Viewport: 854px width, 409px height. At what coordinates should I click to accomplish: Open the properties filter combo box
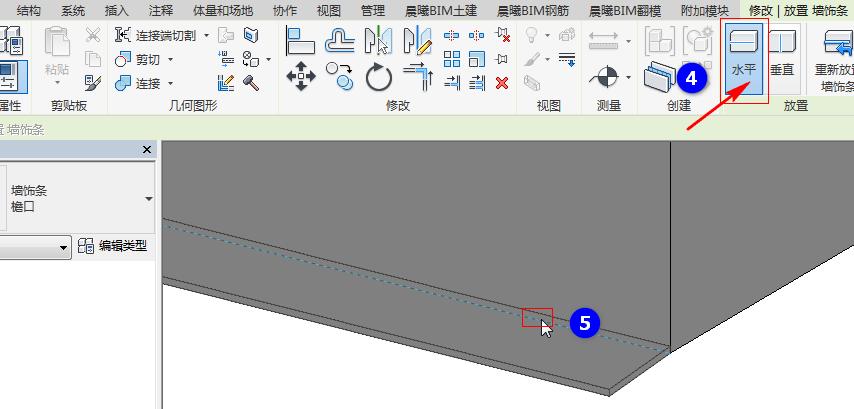(x=35, y=248)
